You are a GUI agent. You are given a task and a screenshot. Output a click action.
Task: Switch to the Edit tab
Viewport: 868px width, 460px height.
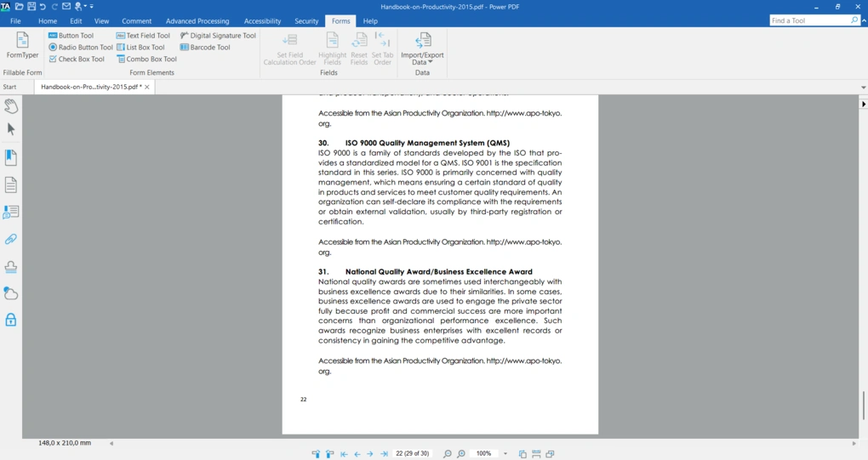(76, 21)
